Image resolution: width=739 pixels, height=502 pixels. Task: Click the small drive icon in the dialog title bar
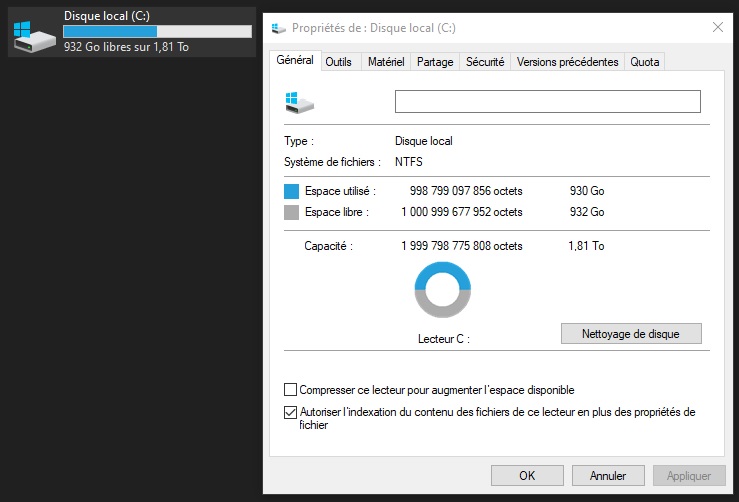pyautogui.click(x=278, y=28)
